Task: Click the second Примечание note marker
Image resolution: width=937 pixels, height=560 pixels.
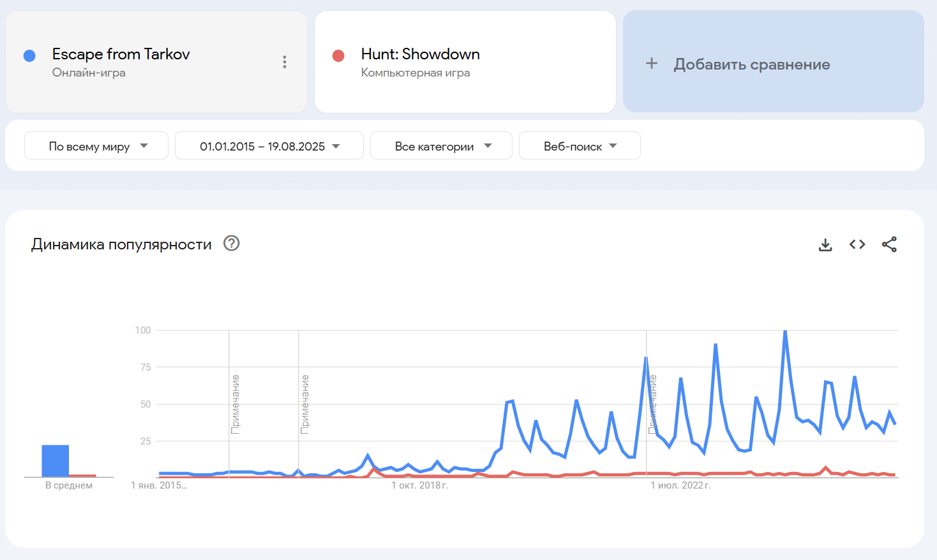Action: (305, 404)
